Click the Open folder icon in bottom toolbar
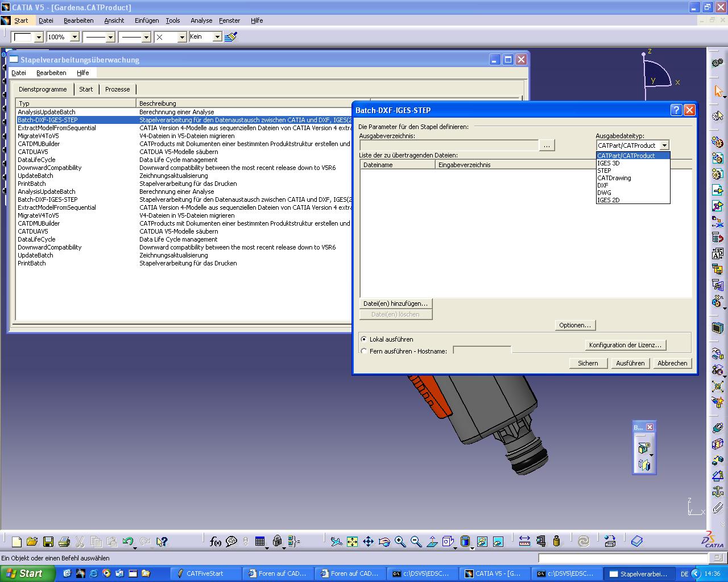Screen dimensions: 728x582 click(32, 542)
